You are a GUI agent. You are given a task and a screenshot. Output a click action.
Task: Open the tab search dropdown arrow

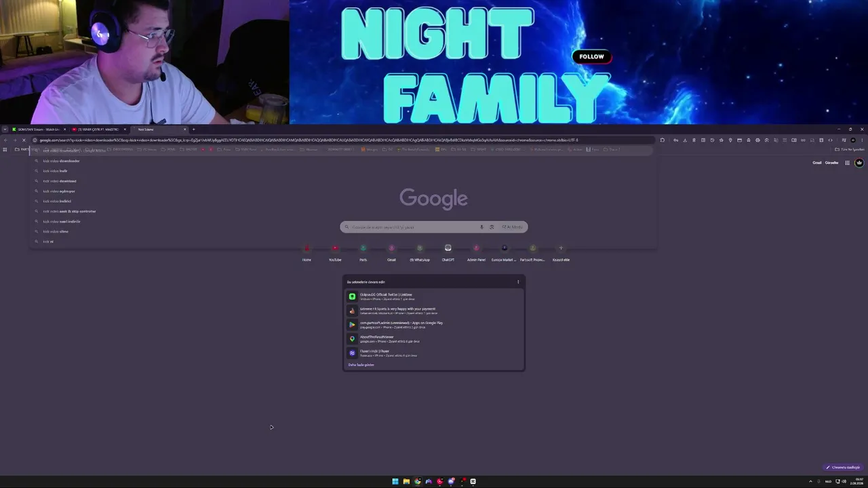point(5,129)
